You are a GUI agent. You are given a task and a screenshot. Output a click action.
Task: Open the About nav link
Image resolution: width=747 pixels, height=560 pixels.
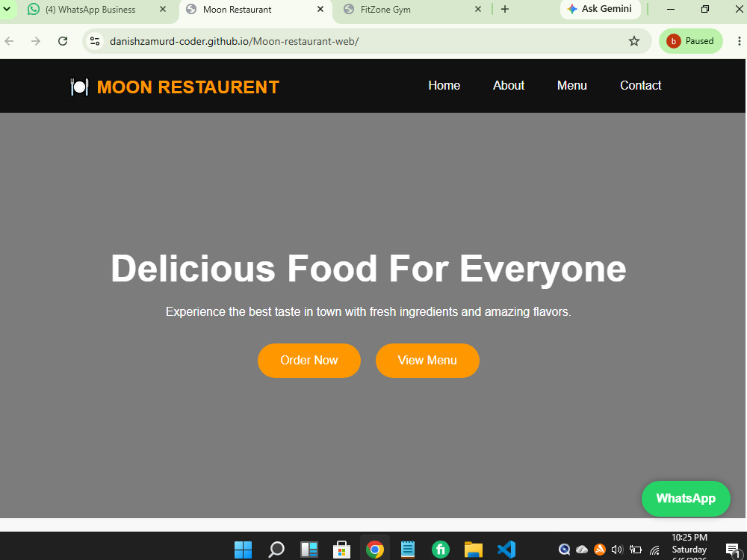click(508, 85)
